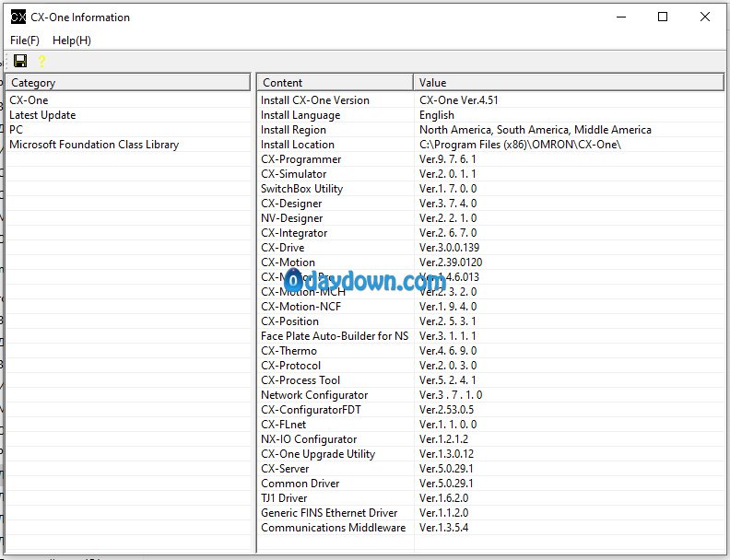Open the Help(H) menu
This screenshot has height=560, width=730.
click(72, 41)
